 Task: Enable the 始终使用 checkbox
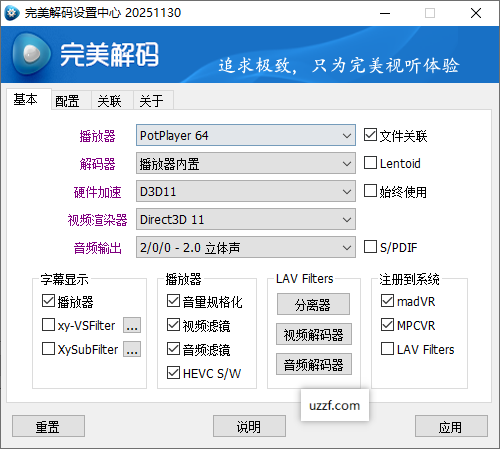[370, 191]
